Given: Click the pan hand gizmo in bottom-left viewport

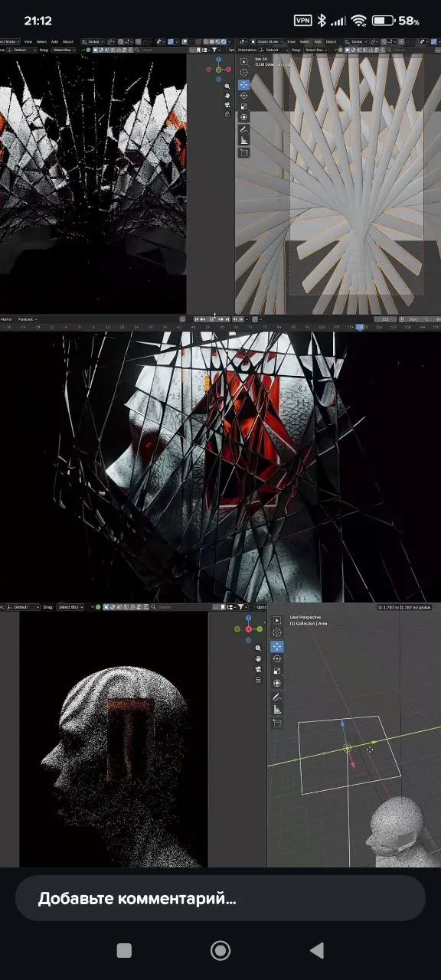Looking at the screenshot, I should point(259,658).
